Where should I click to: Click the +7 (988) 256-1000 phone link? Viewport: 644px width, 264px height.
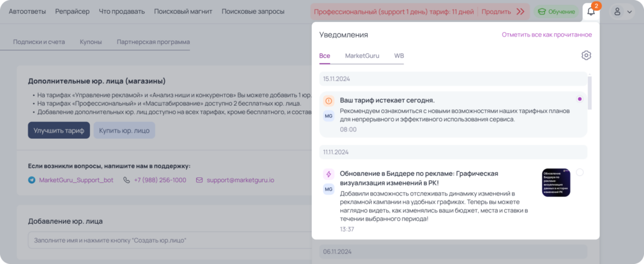pyautogui.click(x=160, y=180)
